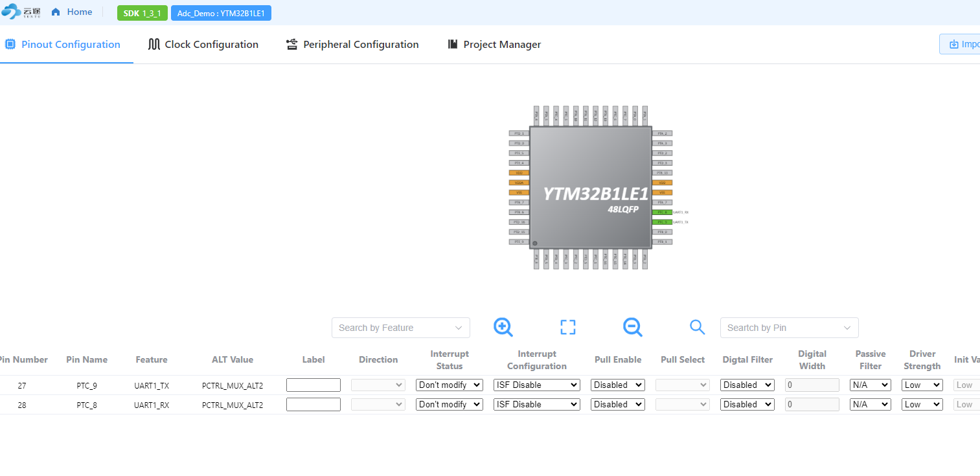Click the green PTC_8 UART1_RX chip pin
The width and height of the screenshot is (980, 476).
point(661,212)
